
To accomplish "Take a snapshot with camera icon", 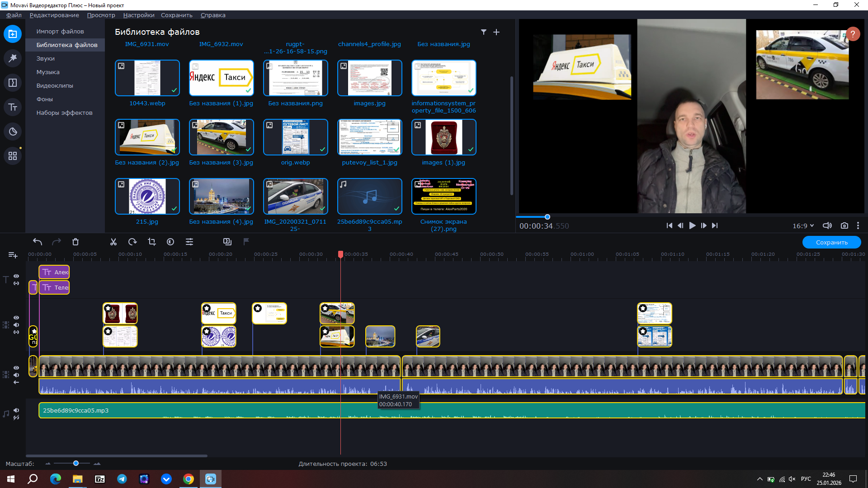I will 844,226.
